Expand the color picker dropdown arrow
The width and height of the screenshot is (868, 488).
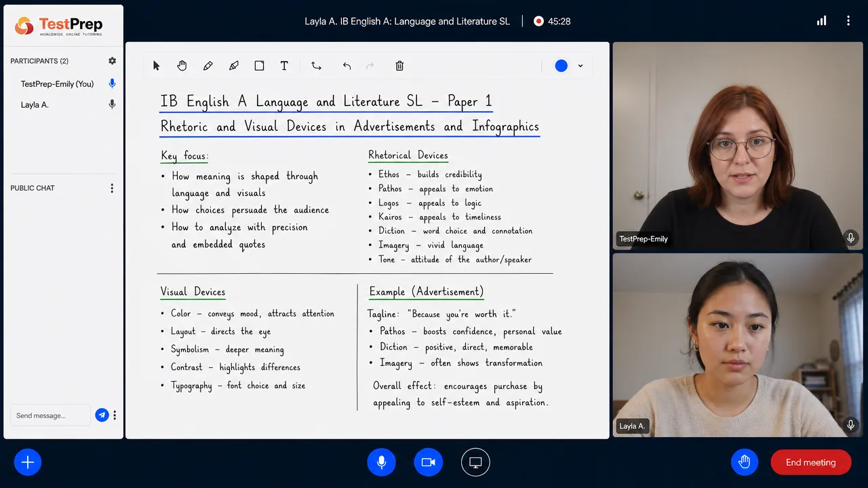click(580, 66)
